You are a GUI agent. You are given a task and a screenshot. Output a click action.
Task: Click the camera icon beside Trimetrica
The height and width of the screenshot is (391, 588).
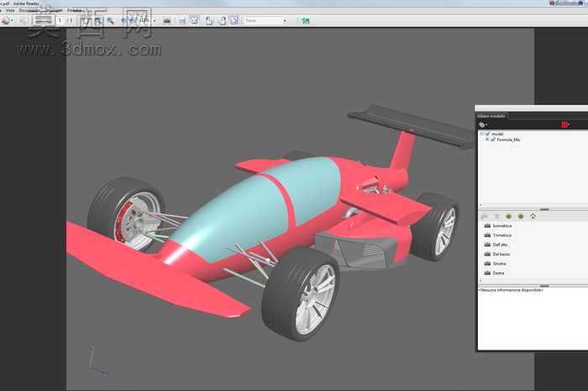pyautogui.click(x=487, y=235)
